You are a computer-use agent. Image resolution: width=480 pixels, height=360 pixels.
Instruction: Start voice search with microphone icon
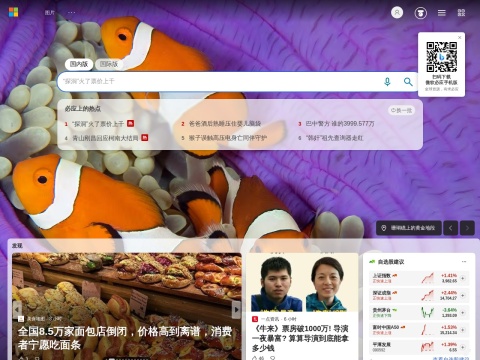(x=387, y=82)
